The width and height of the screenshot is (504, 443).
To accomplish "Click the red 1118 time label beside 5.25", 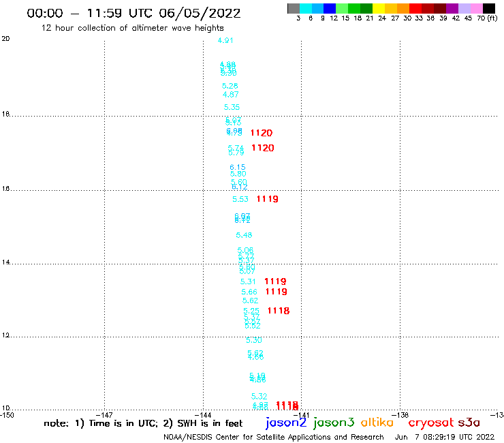I will click(279, 311).
